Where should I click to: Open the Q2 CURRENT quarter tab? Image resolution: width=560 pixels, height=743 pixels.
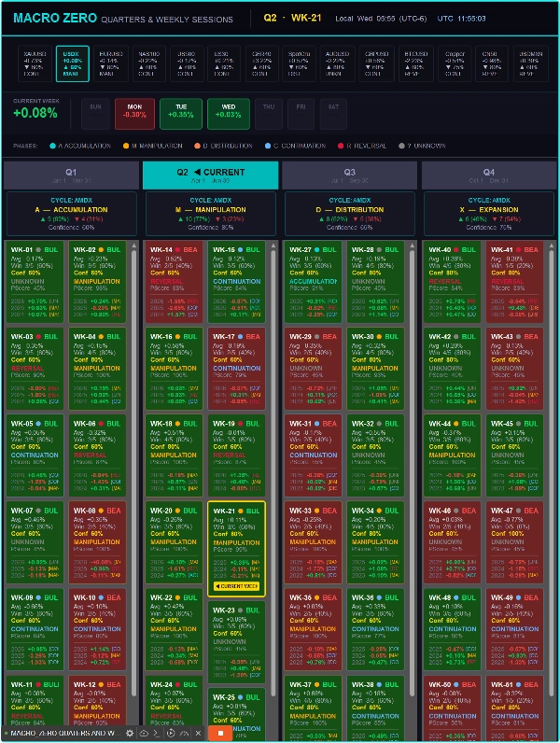210,175
